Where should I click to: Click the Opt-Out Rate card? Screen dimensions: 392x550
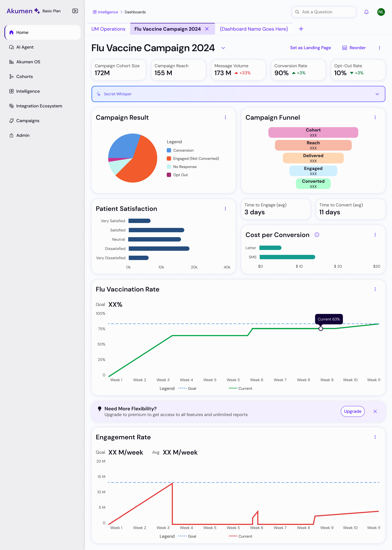(x=358, y=70)
